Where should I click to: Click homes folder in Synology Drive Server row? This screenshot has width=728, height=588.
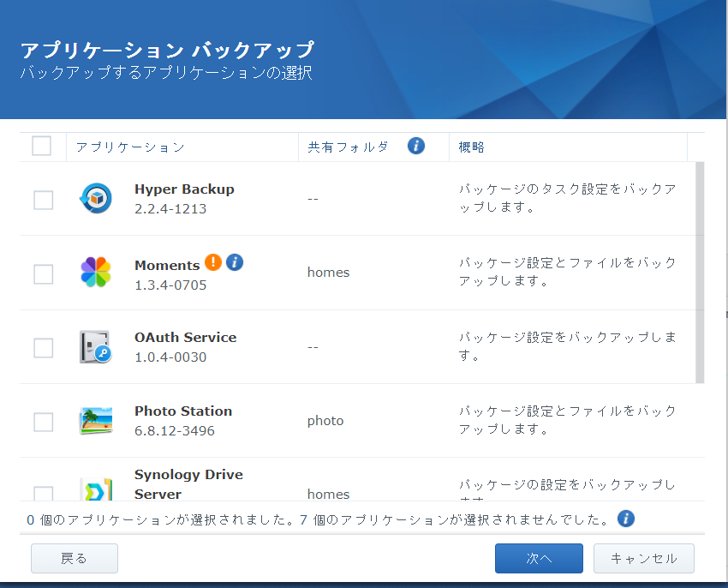328,494
